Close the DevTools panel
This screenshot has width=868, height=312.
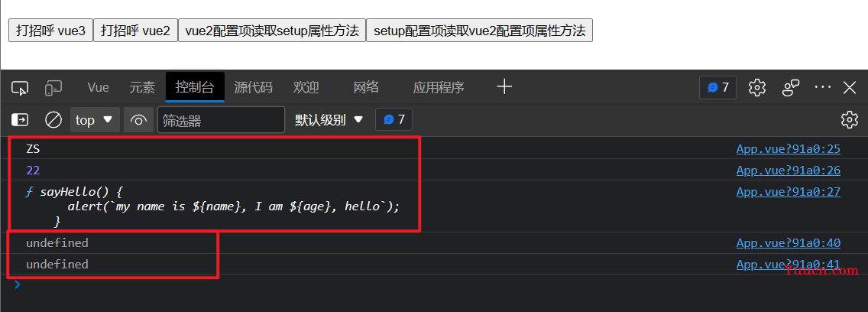click(x=850, y=88)
